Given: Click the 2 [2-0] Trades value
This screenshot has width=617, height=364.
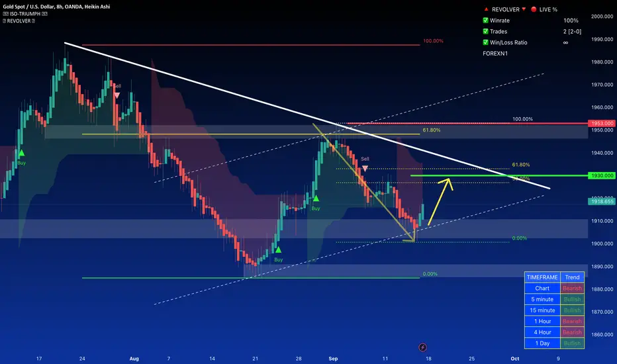Looking at the screenshot, I should pyautogui.click(x=572, y=32).
